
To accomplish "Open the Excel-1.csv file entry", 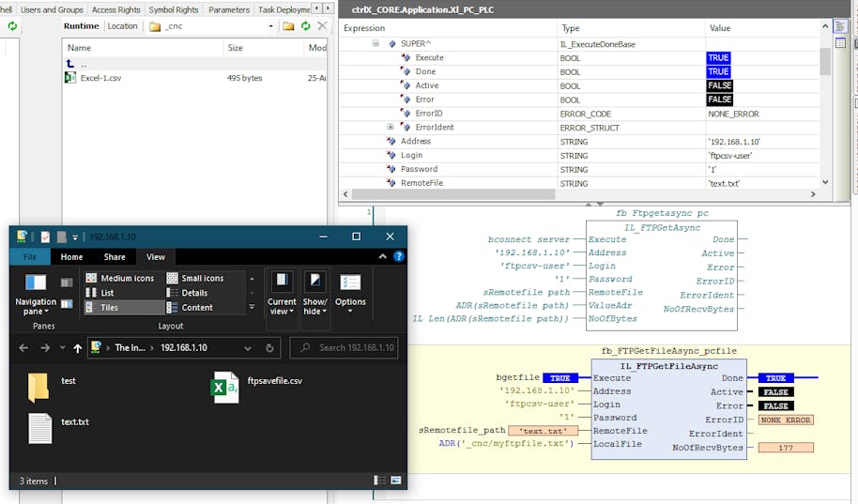I will (x=100, y=78).
